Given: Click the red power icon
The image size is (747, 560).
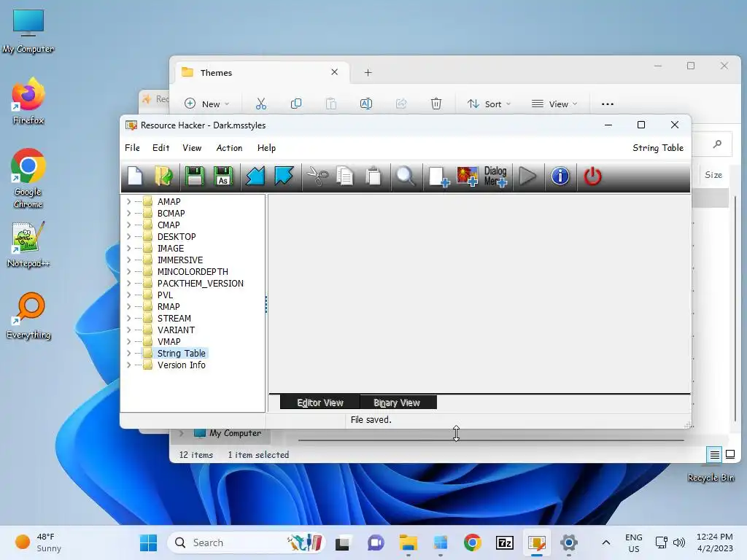Looking at the screenshot, I should [x=592, y=176].
